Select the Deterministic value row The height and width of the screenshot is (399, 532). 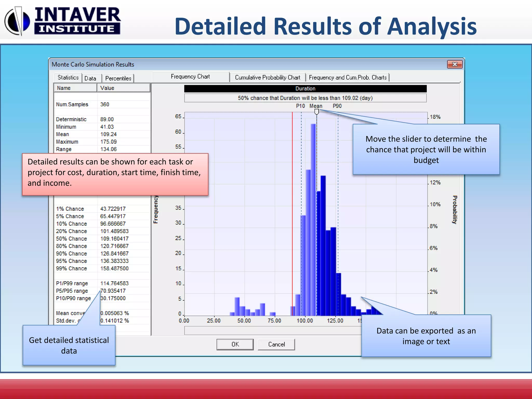pyautogui.click(x=71, y=119)
